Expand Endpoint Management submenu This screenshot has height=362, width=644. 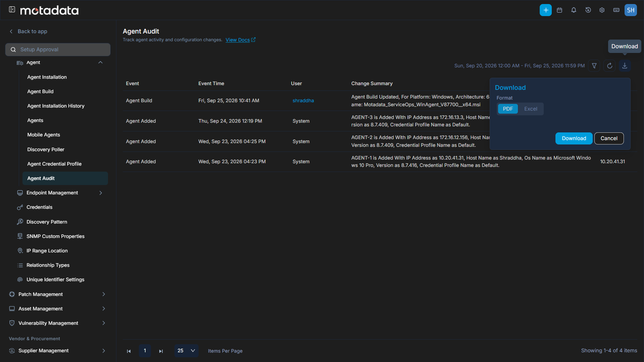tap(101, 193)
